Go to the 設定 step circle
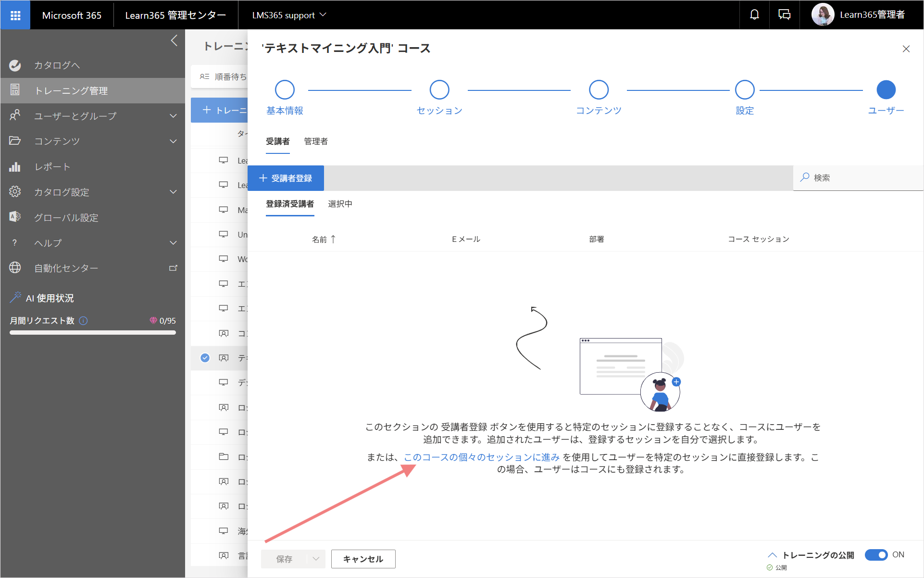924x578 pixels. coord(745,89)
